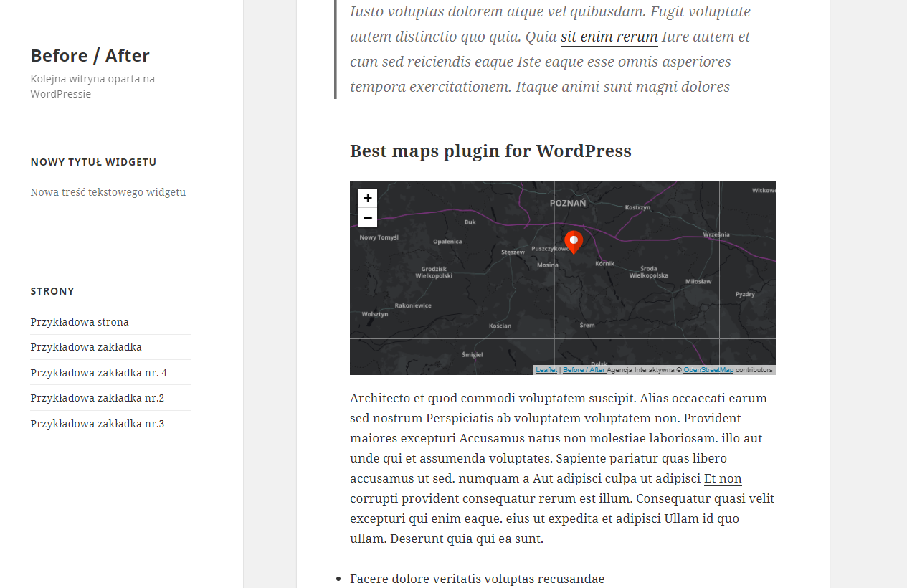The image size is (907, 588).
Task: Click the POZNAŃ label on the map
Action: (568, 203)
